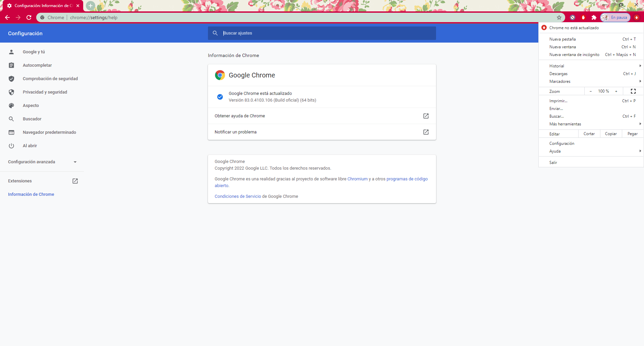Select 'Información de Chrome' sidebar link

(x=31, y=194)
